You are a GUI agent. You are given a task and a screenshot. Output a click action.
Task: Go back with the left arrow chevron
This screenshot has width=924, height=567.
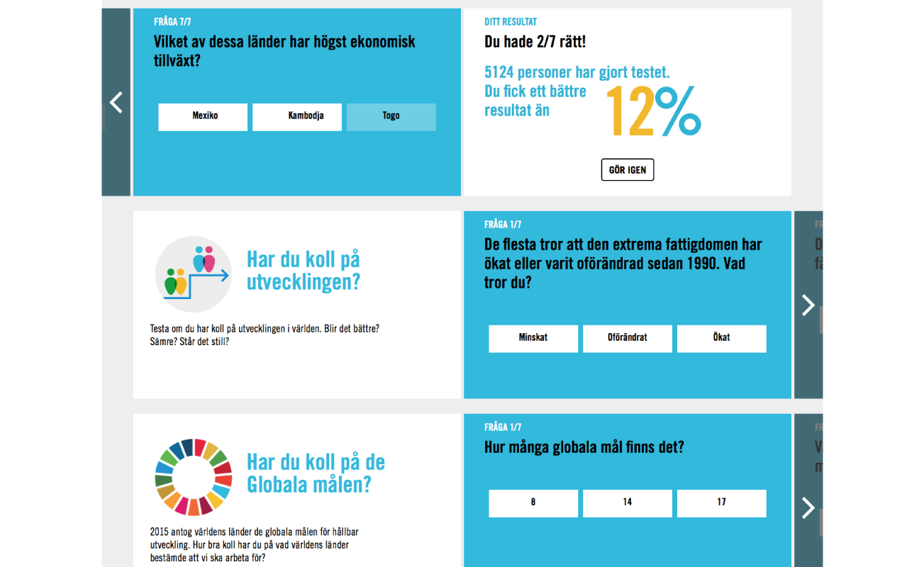coord(116,102)
